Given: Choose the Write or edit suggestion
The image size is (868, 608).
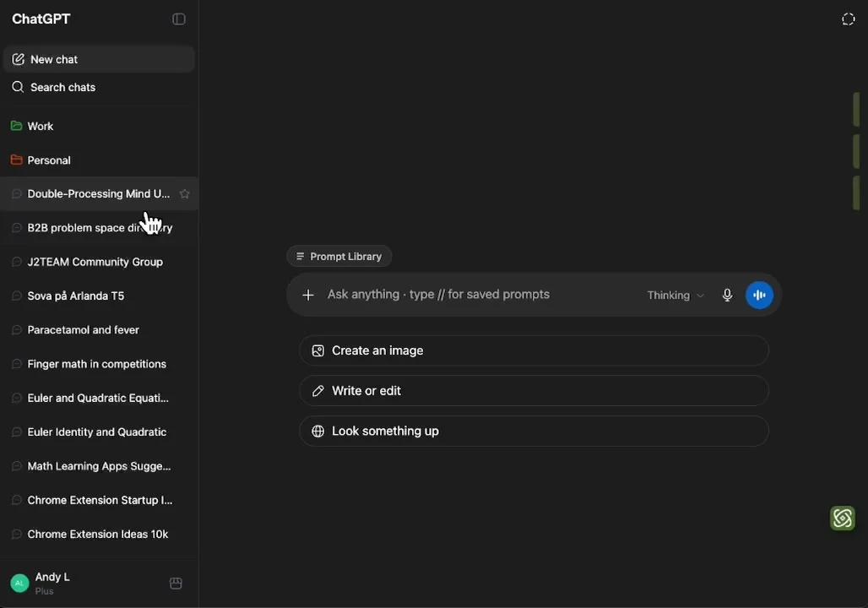Looking at the screenshot, I should [534, 391].
